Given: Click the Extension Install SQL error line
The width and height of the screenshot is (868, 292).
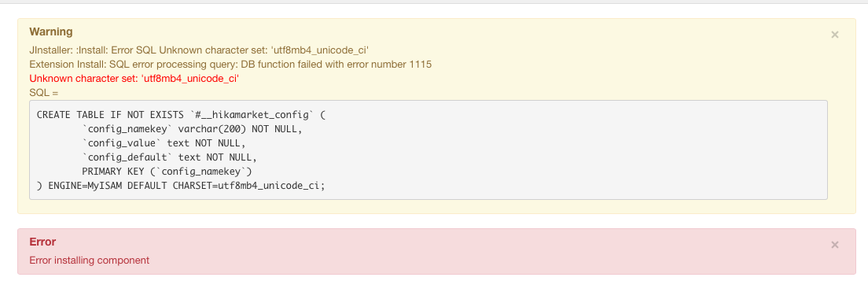Looking at the screenshot, I should (x=230, y=65).
